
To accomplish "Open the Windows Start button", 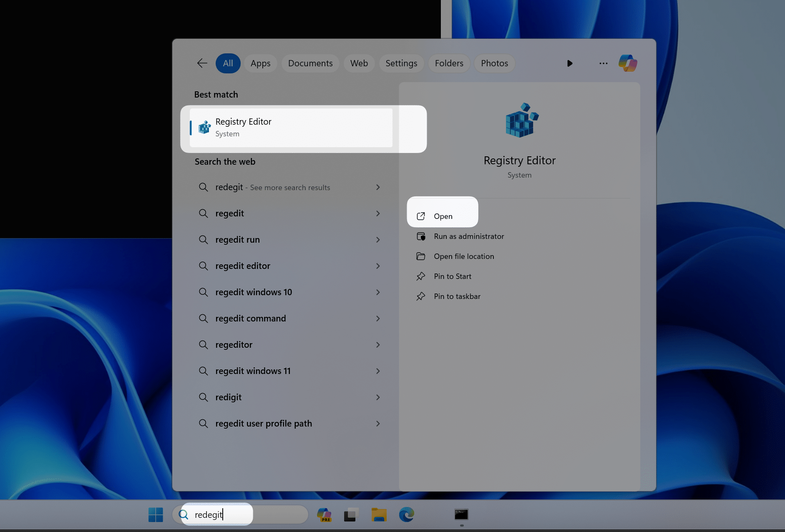I will click(156, 514).
